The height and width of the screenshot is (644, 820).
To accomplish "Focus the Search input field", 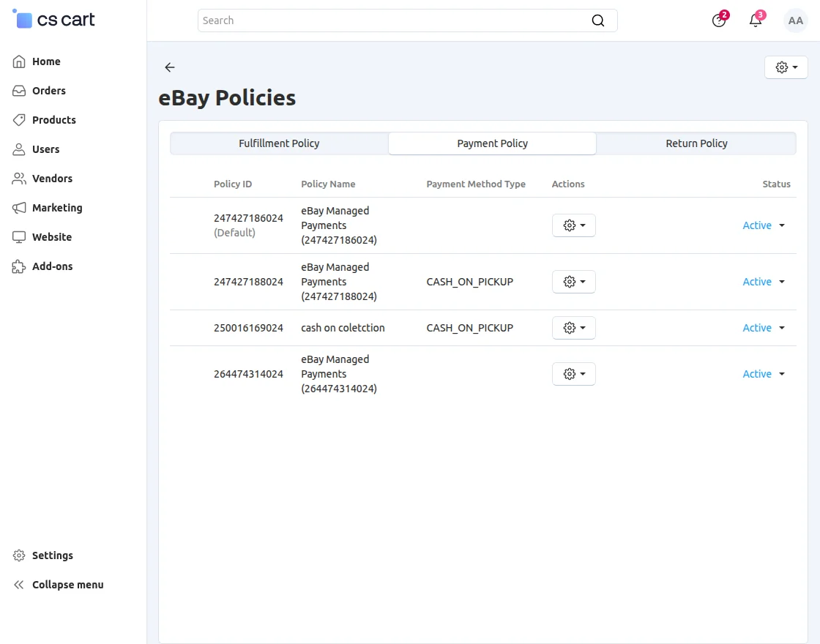I will [395, 20].
